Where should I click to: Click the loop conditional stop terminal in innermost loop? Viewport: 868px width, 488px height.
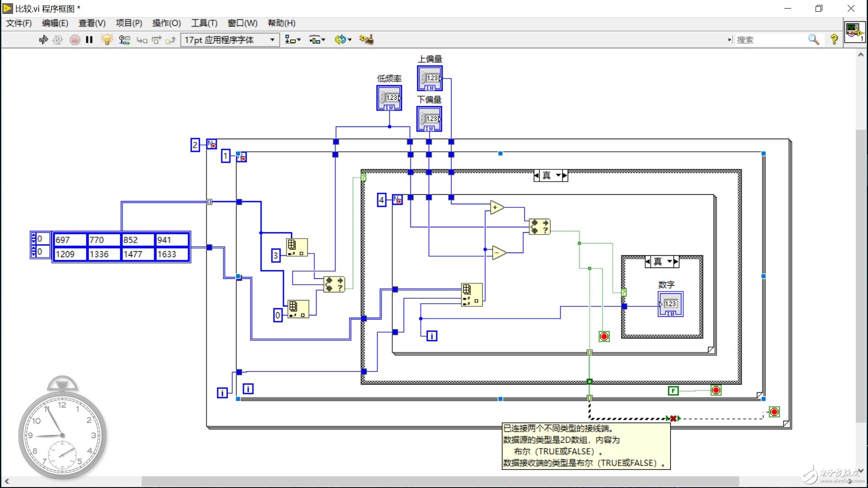(x=604, y=337)
